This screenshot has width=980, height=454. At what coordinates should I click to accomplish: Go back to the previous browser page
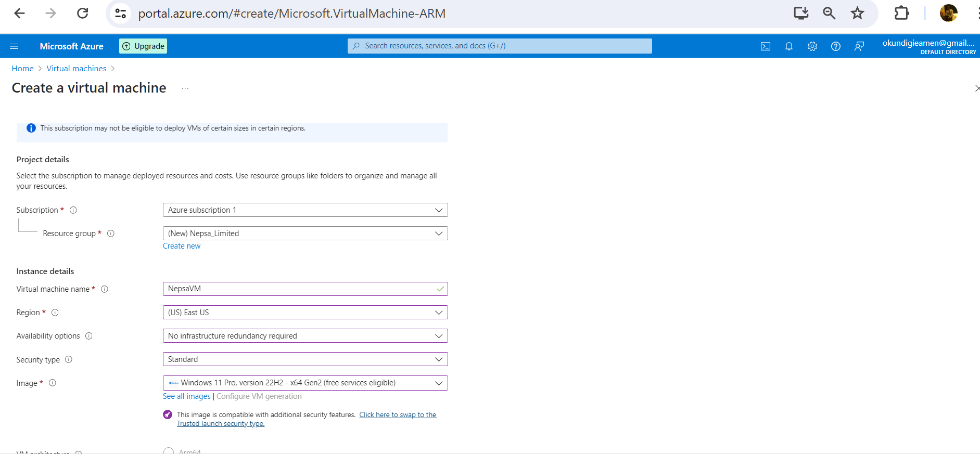point(20,14)
